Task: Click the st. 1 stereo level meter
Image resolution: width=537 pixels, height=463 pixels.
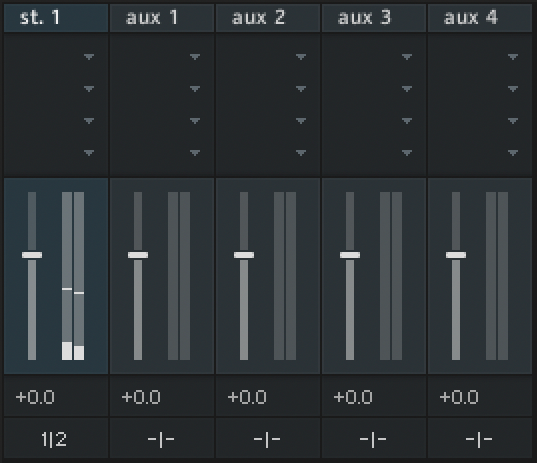Action: [x=73, y=276]
